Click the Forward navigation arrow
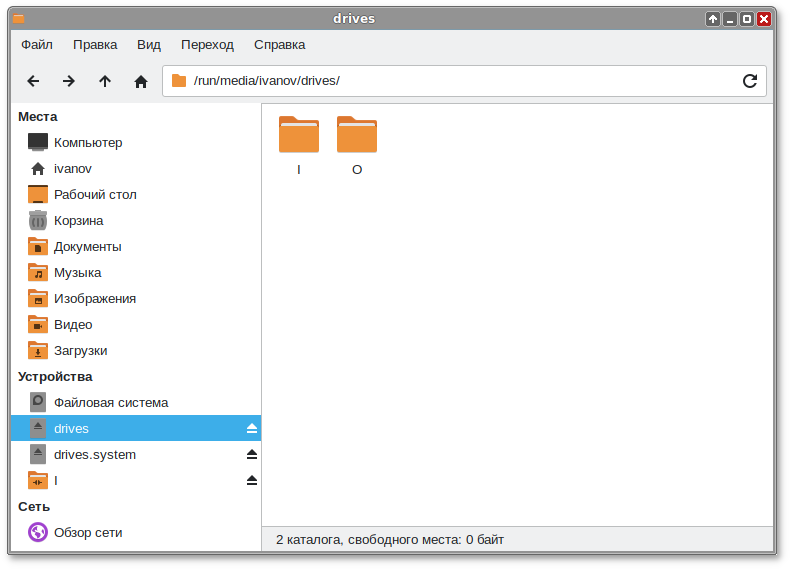This screenshot has width=790, height=569. tap(69, 81)
